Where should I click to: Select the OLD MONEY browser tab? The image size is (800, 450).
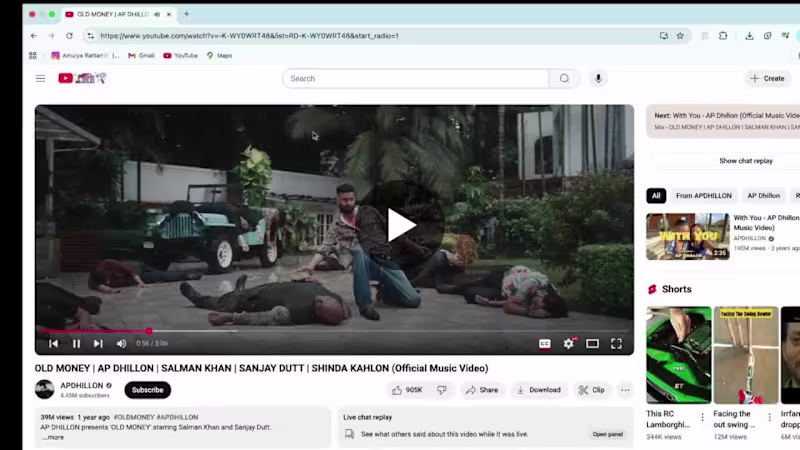point(113,14)
